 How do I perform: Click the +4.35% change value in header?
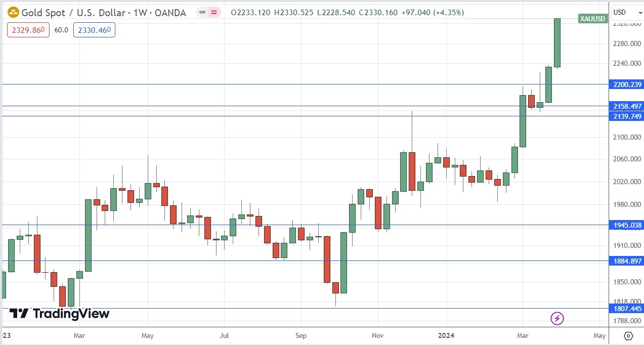pos(448,13)
